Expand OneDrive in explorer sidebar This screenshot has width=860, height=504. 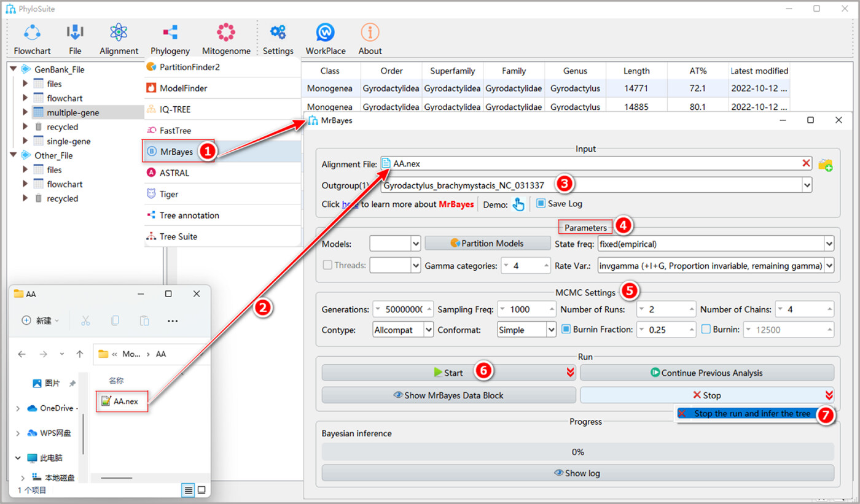(18, 408)
